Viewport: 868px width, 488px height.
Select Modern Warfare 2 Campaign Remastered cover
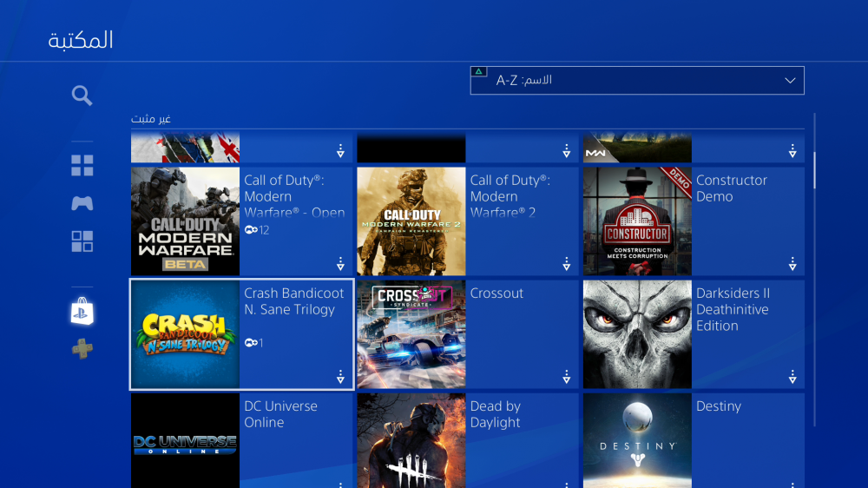pos(411,221)
